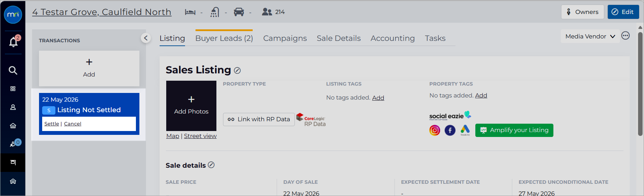
Task: Open the Street view link
Action: (200, 136)
